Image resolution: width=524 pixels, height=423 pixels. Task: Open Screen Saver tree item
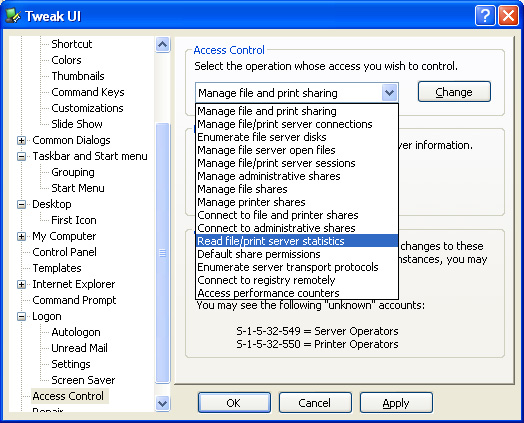pos(83,381)
